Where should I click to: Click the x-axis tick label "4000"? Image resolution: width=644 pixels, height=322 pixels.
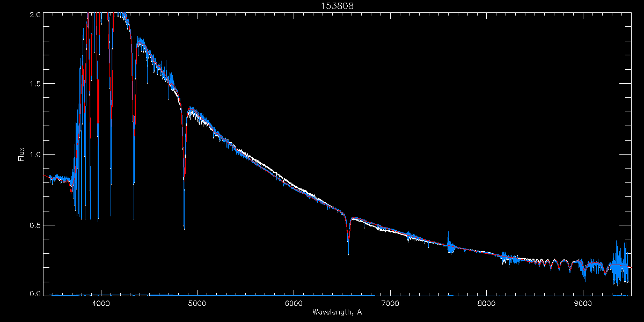click(100, 304)
